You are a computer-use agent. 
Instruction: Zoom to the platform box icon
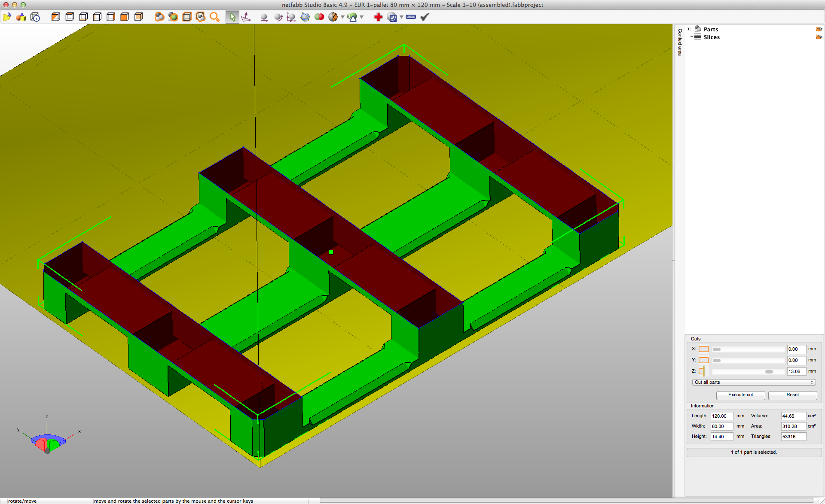click(187, 17)
